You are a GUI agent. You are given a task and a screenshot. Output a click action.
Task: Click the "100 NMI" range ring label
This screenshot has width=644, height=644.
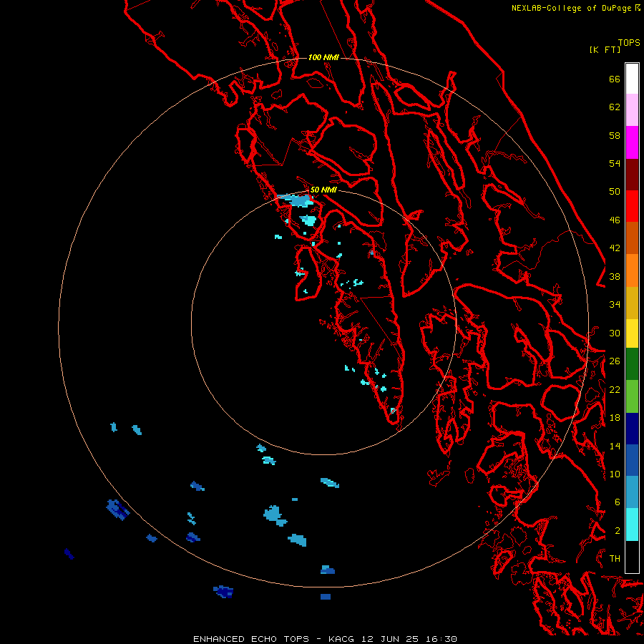click(x=323, y=57)
